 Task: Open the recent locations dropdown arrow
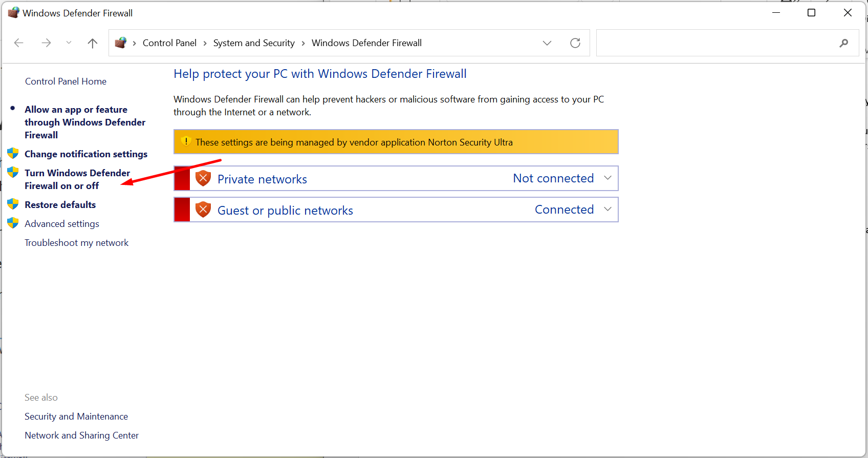(x=69, y=43)
